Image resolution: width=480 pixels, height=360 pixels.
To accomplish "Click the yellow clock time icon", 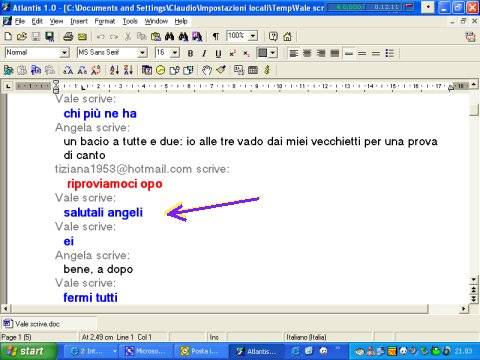I will 161,70.
